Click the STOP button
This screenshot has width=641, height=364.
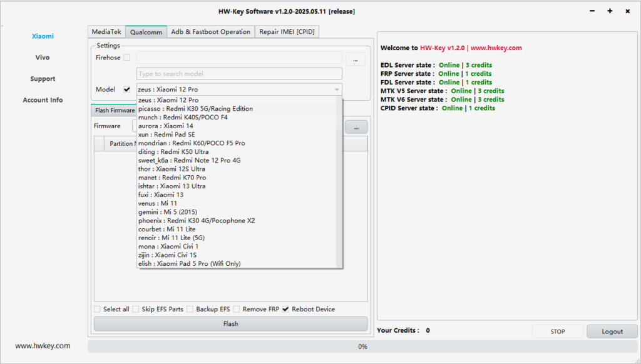(557, 331)
